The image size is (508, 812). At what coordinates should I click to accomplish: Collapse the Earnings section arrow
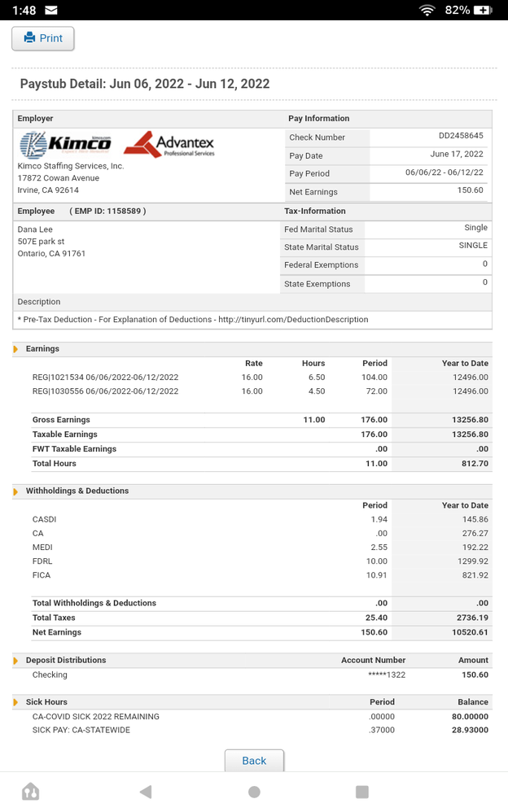(x=15, y=349)
